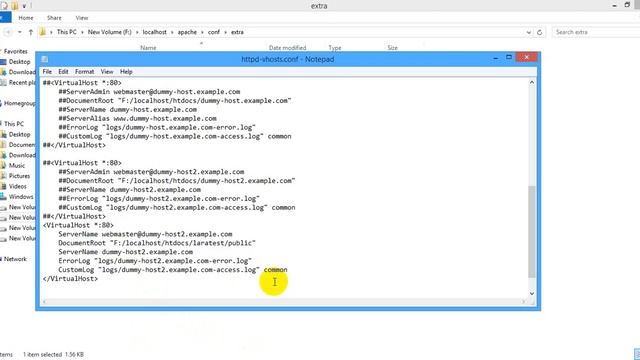
Task: Sort files by Type column header
Action: [x=335, y=48]
